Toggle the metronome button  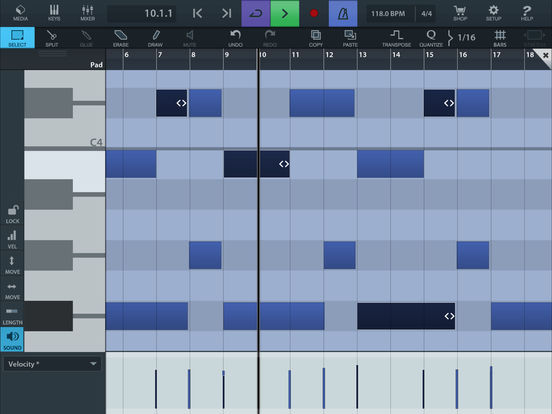click(343, 13)
